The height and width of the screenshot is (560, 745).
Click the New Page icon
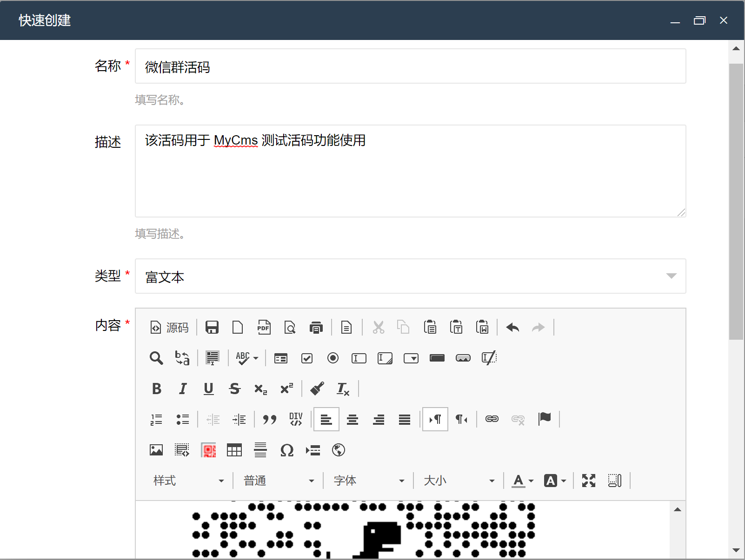[x=238, y=328]
